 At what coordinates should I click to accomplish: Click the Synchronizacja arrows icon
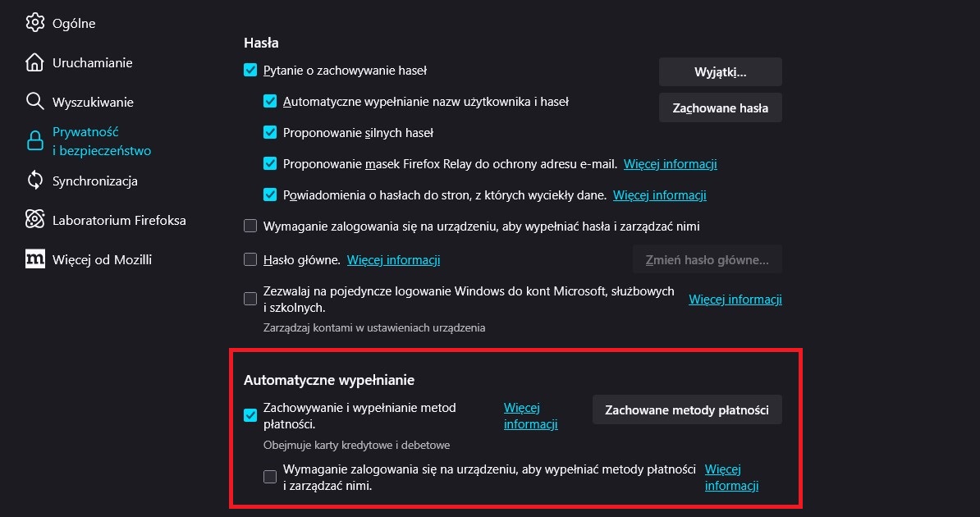tap(34, 181)
